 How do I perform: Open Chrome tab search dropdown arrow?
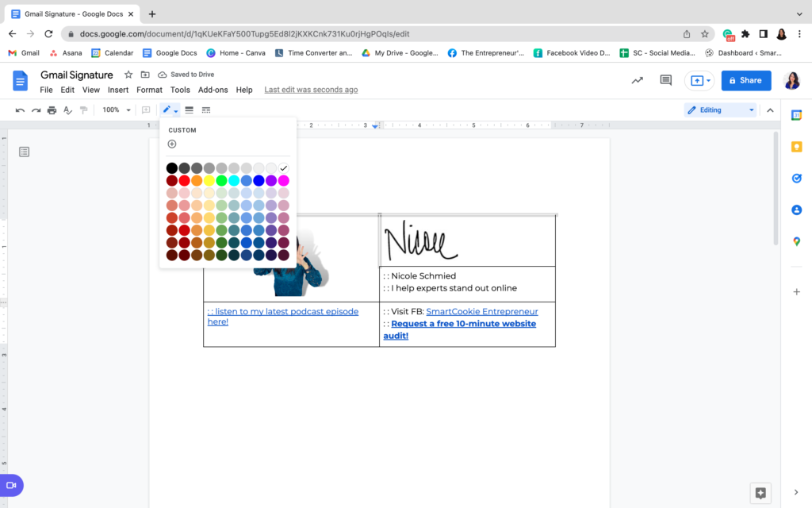[x=799, y=14]
